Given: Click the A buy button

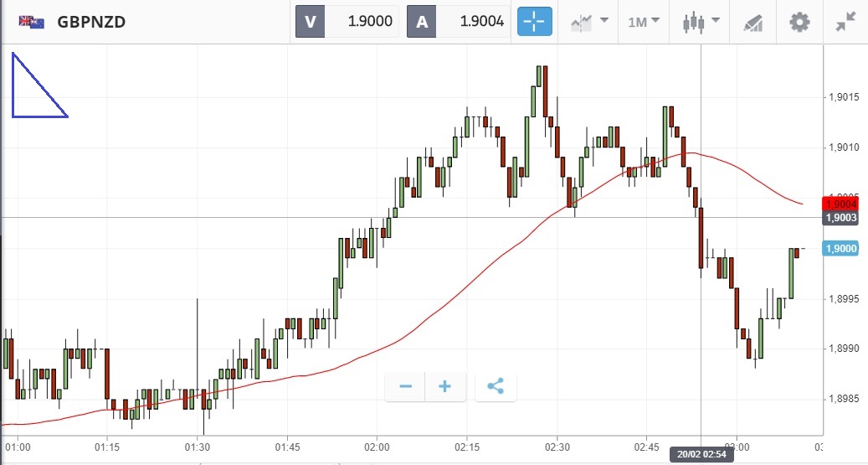Looking at the screenshot, I should point(421,22).
